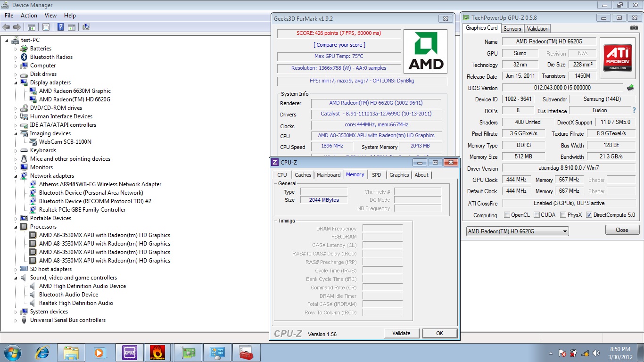Select AMD Radeon 6630M Graphic device
Viewport: 644px width, 362px height.
75,91
